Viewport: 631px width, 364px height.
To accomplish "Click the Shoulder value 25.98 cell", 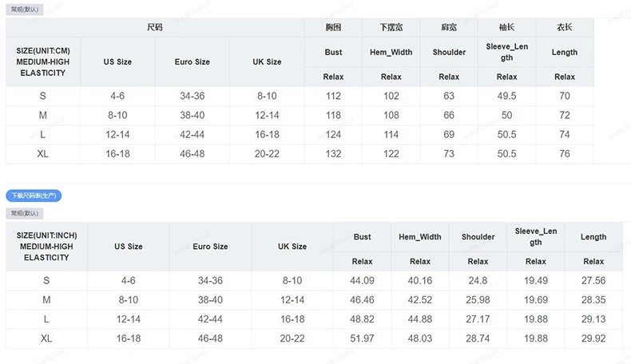I will 478,299.
